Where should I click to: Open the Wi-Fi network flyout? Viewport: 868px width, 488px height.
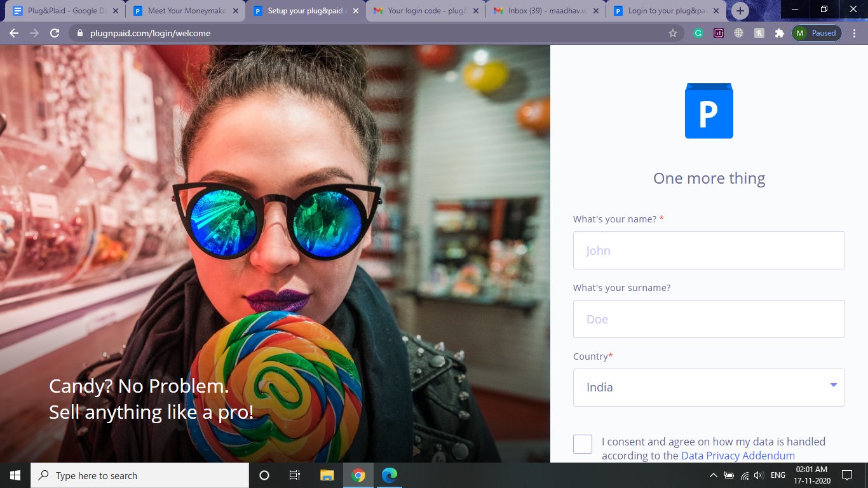pos(745,475)
